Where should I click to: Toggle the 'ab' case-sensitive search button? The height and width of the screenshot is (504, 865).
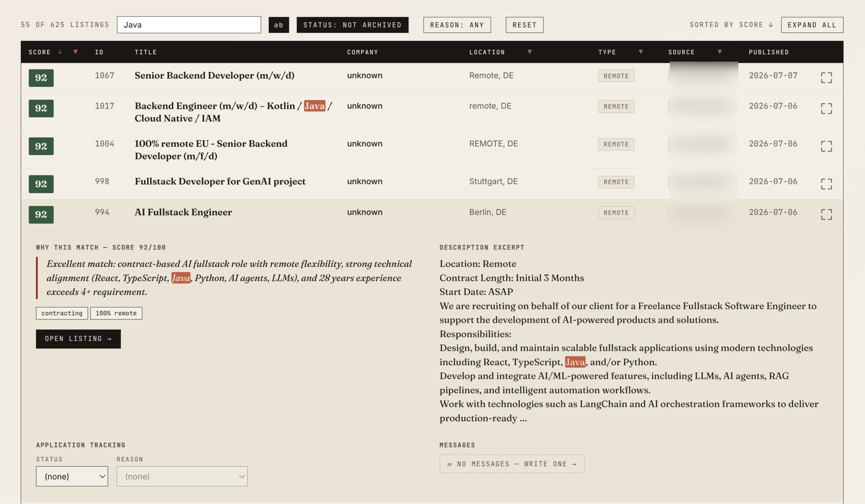(279, 25)
